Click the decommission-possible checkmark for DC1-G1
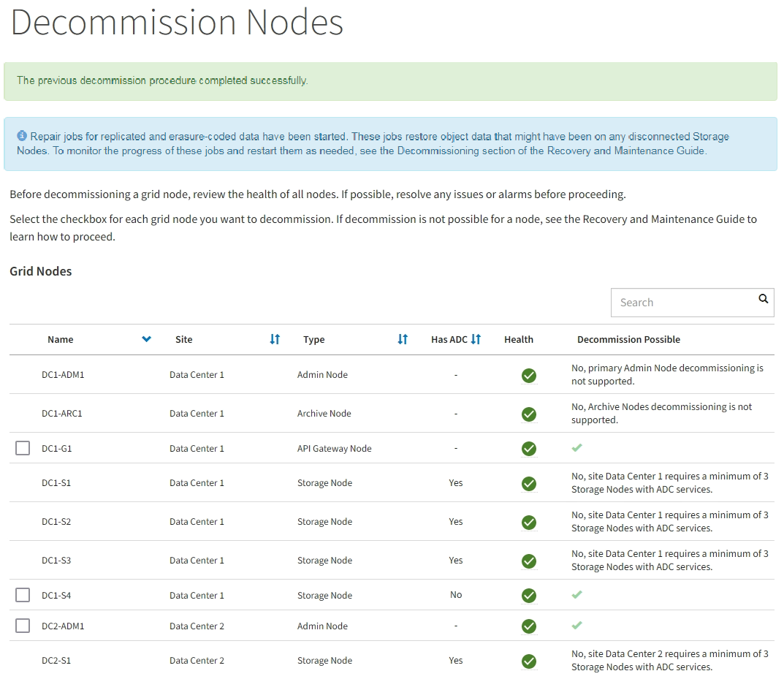 577,447
